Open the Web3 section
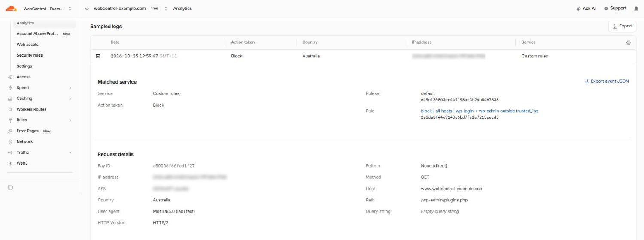 pos(22,163)
